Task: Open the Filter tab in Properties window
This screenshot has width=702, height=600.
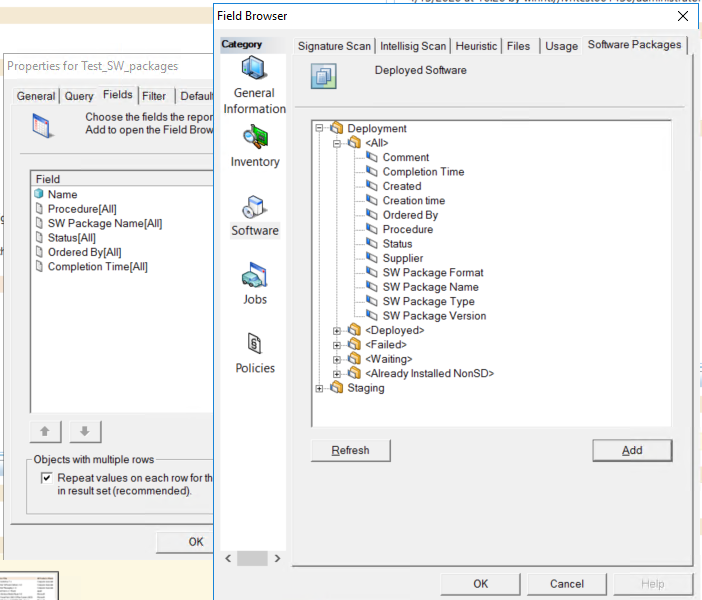Action: coord(154,96)
